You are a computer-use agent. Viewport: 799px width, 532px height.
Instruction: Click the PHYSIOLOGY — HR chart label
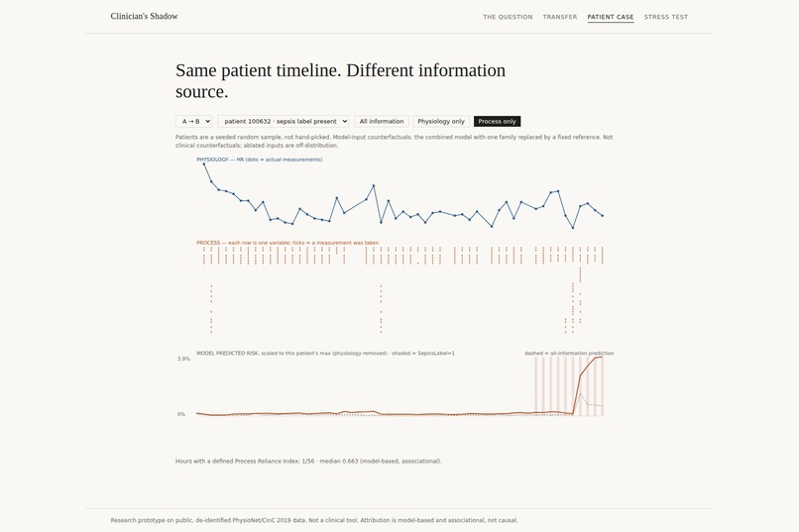point(260,160)
